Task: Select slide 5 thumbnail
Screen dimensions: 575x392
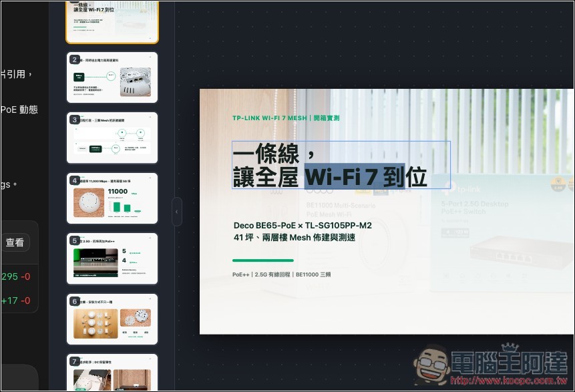Action: point(112,258)
